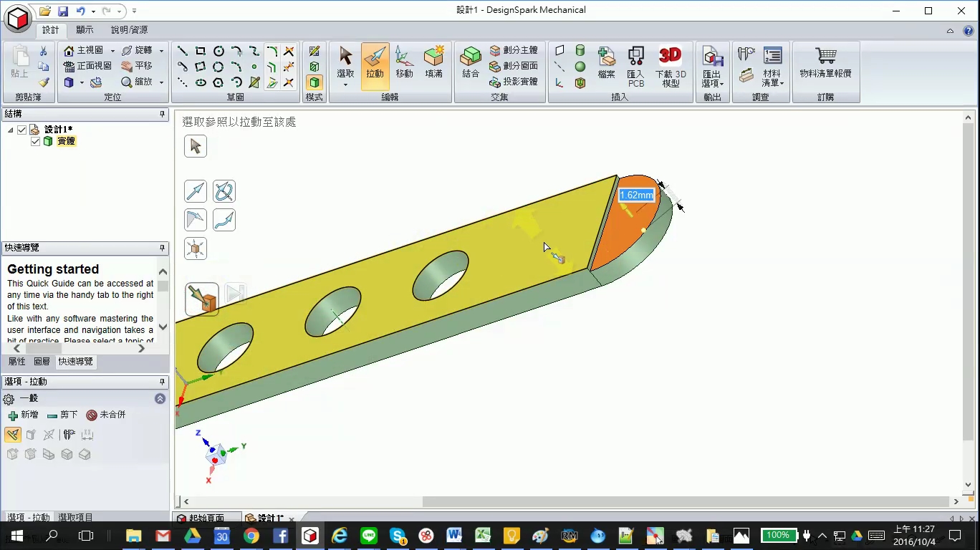Insert a sphere from 插入 group
980x550 pixels.
(x=580, y=67)
